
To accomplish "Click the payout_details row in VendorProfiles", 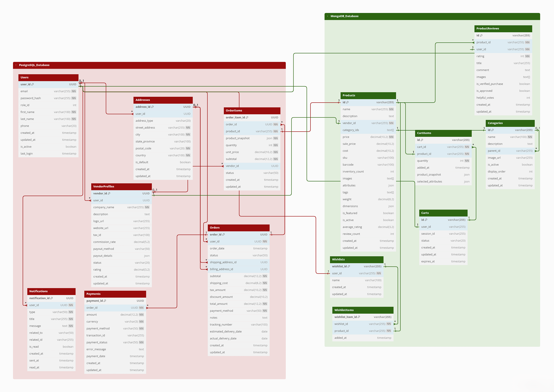I will (x=122, y=256).
